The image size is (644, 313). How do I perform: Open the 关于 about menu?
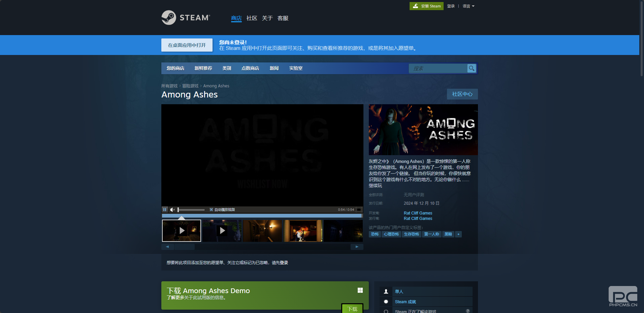[267, 18]
